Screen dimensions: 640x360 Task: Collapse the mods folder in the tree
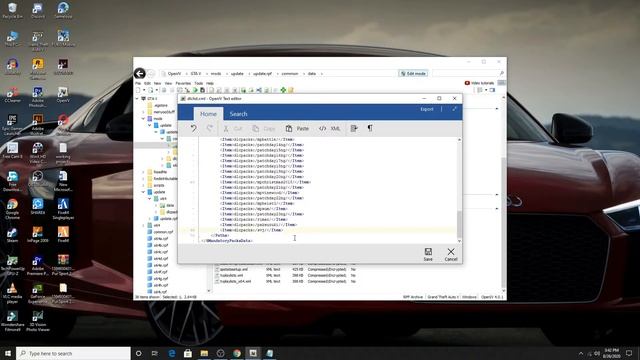click(143, 119)
